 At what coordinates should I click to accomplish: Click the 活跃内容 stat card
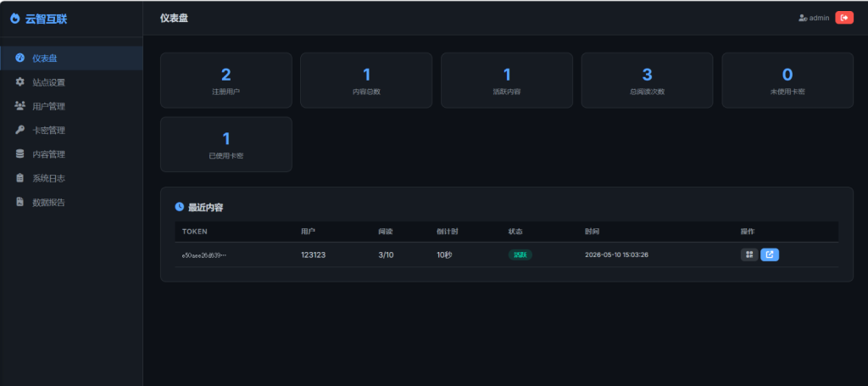point(507,81)
